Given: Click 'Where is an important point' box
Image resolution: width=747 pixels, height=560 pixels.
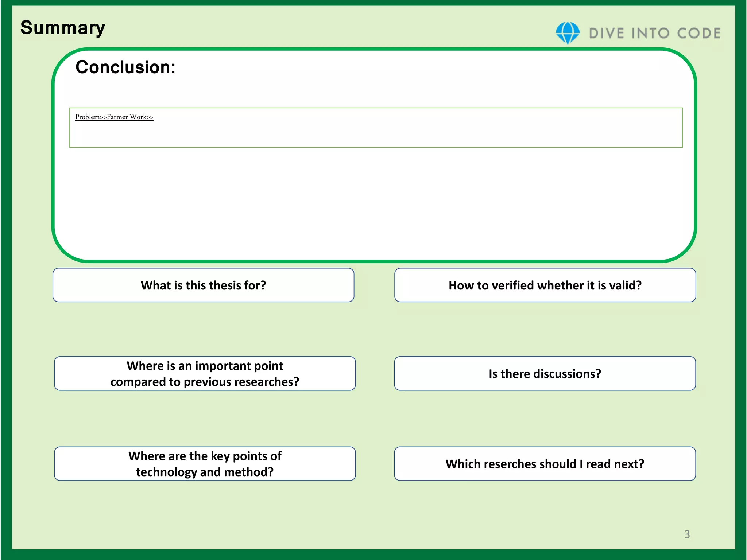Looking at the screenshot, I should 205,366.
